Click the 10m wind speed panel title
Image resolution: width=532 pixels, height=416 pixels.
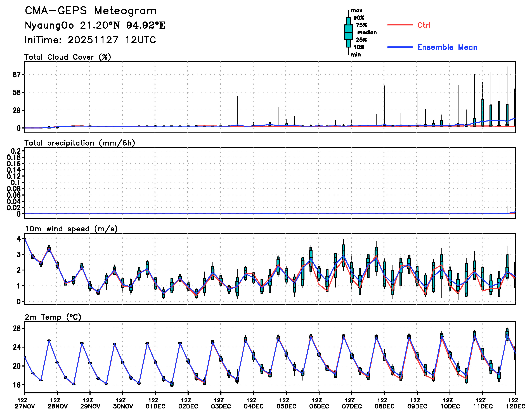point(71,229)
